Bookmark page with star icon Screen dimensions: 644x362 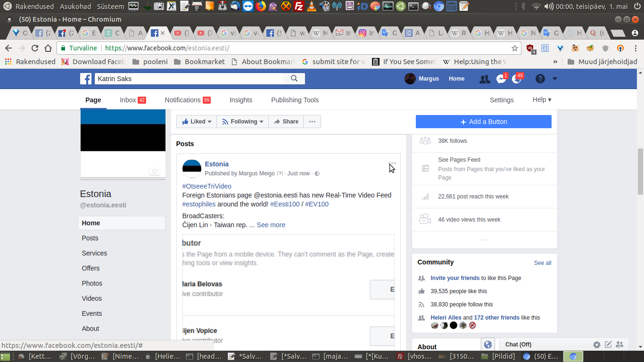pyautogui.click(x=515, y=48)
